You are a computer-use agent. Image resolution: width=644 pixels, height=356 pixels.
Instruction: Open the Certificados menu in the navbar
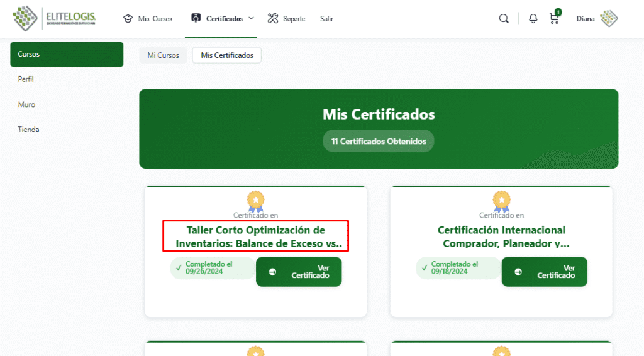tap(224, 19)
